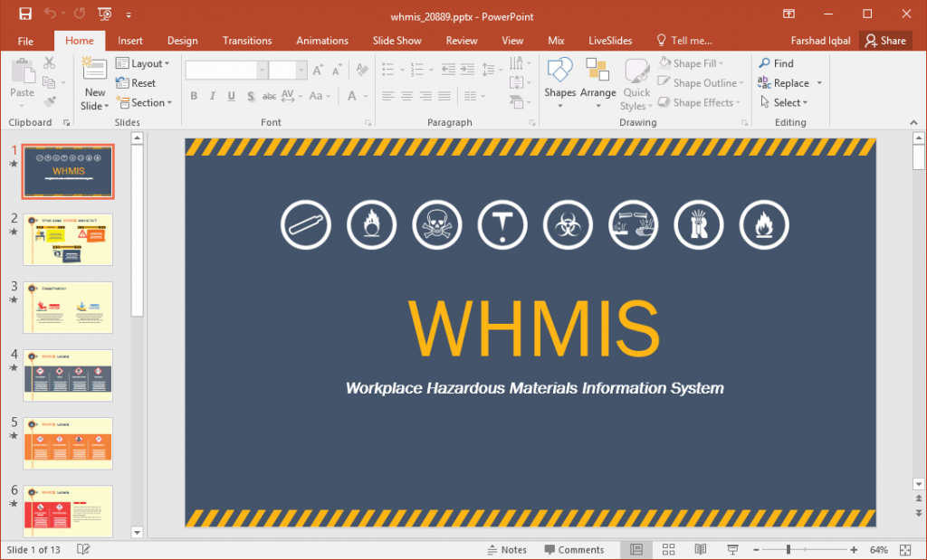The height and width of the screenshot is (560, 927).
Task: Toggle underline formatting
Action: pyautogui.click(x=230, y=95)
